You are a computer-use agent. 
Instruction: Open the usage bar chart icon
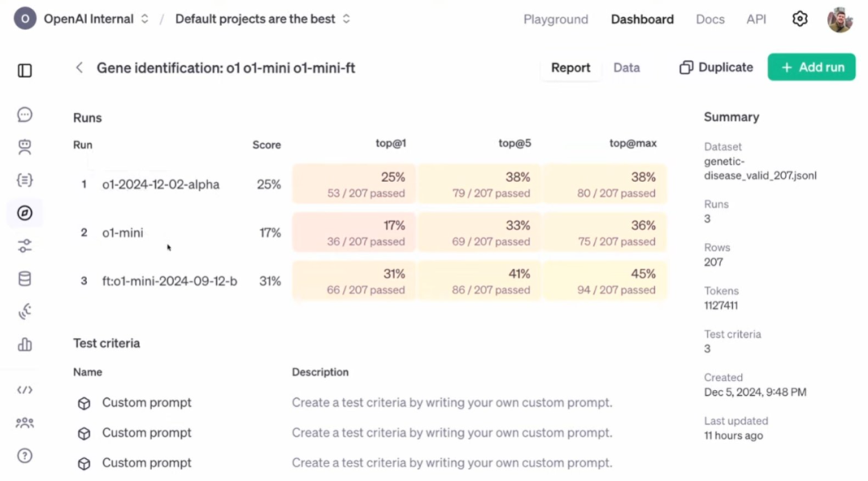click(x=25, y=344)
